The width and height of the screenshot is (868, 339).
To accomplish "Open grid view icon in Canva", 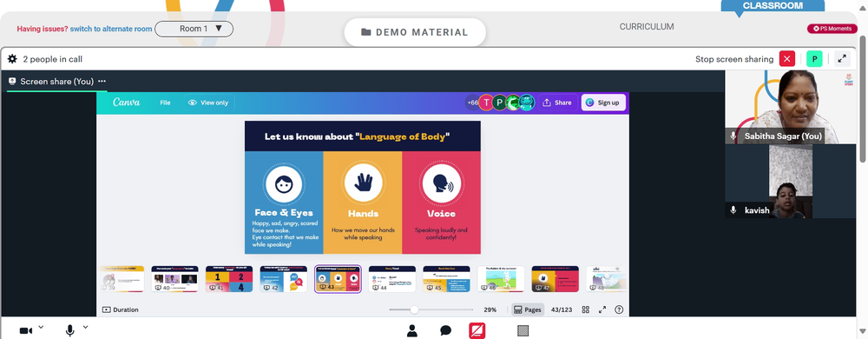I will click(586, 309).
